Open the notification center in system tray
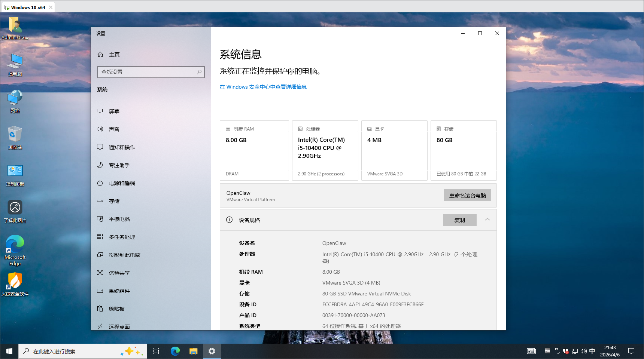 [x=632, y=351]
